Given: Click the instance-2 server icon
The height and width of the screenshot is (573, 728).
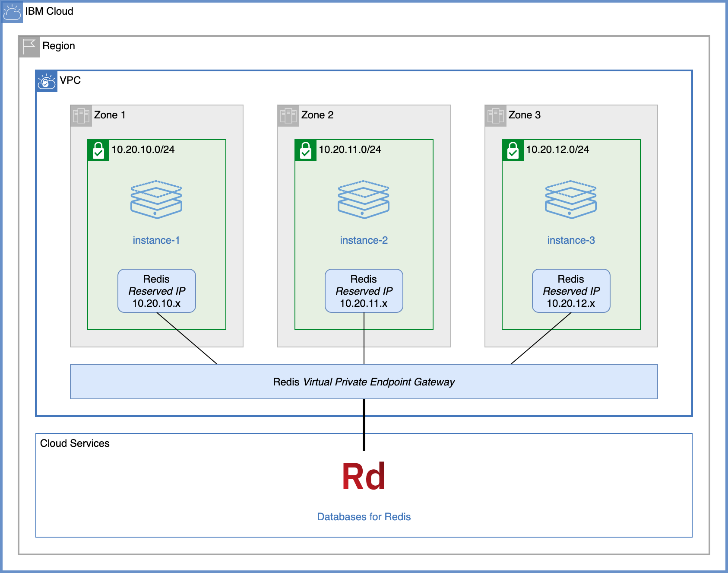Looking at the screenshot, I should pyautogui.click(x=364, y=200).
